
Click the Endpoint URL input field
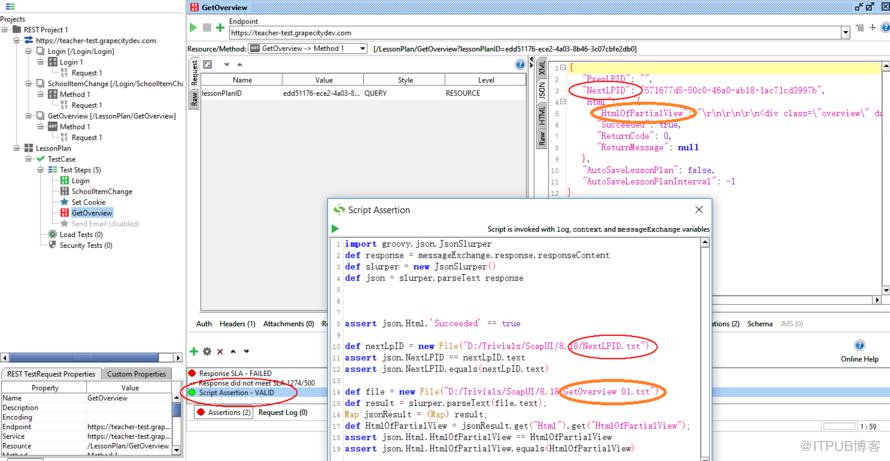pos(535,33)
